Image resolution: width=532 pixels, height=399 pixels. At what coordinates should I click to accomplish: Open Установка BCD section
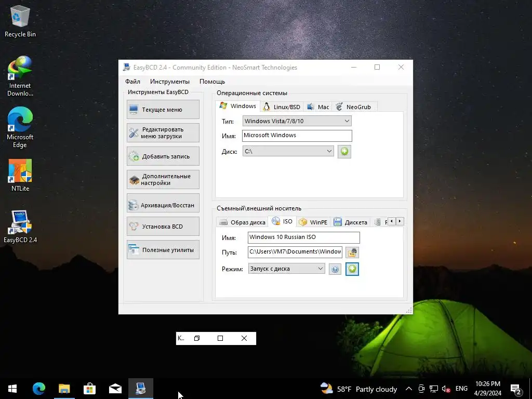click(163, 227)
